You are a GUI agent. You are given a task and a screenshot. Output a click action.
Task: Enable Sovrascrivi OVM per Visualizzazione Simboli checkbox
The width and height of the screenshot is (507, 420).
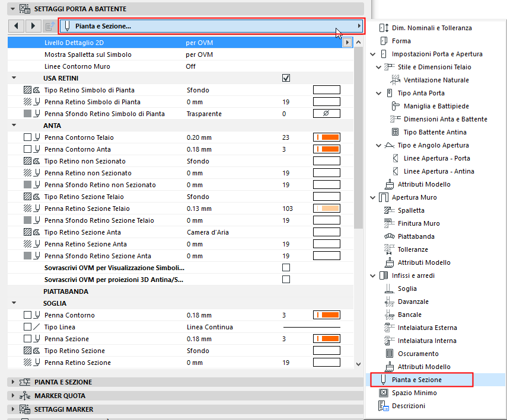(x=286, y=268)
